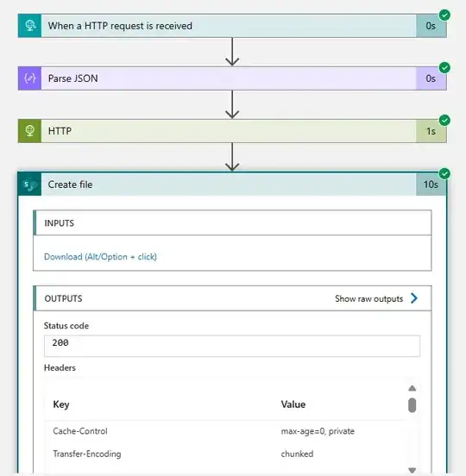466x476 pixels.
Task: Click the Status code 200 field
Action: tap(232, 346)
